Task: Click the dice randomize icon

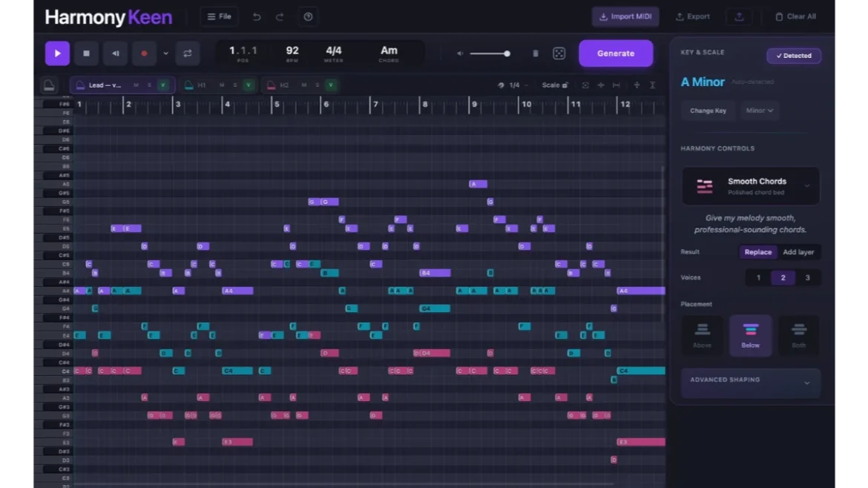Action: 559,53
